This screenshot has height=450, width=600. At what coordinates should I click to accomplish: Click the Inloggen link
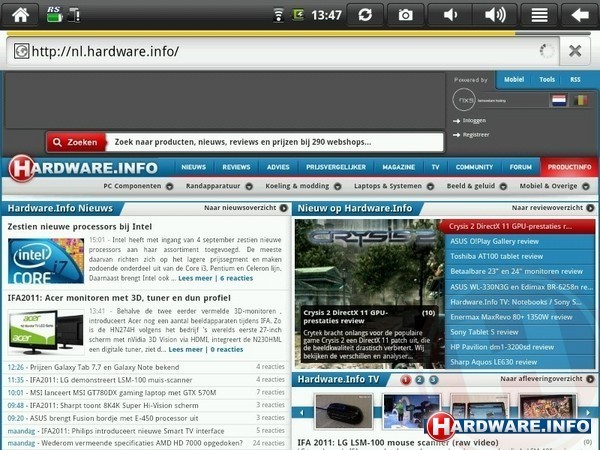[x=474, y=121]
